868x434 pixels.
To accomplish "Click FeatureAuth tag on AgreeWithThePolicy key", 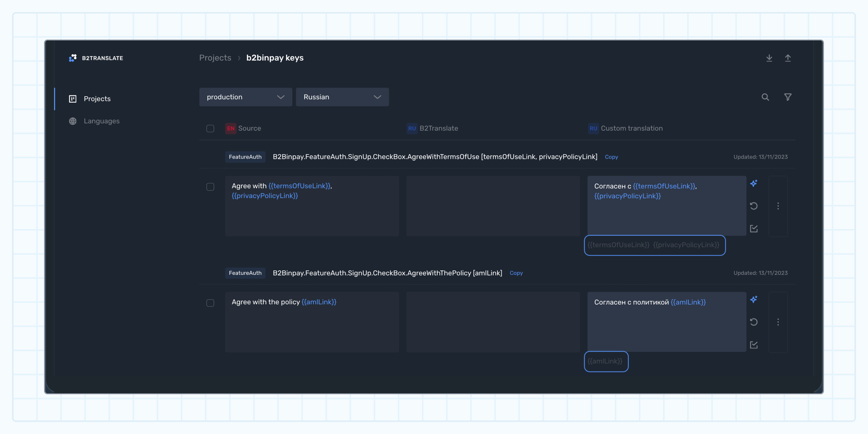I will coord(245,273).
